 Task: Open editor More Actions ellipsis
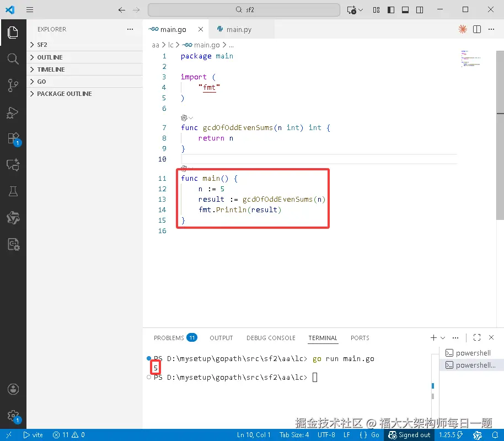click(491, 29)
